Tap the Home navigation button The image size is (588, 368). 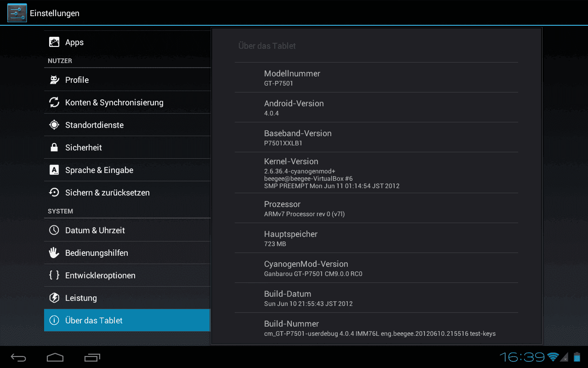(x=55, y=357)
